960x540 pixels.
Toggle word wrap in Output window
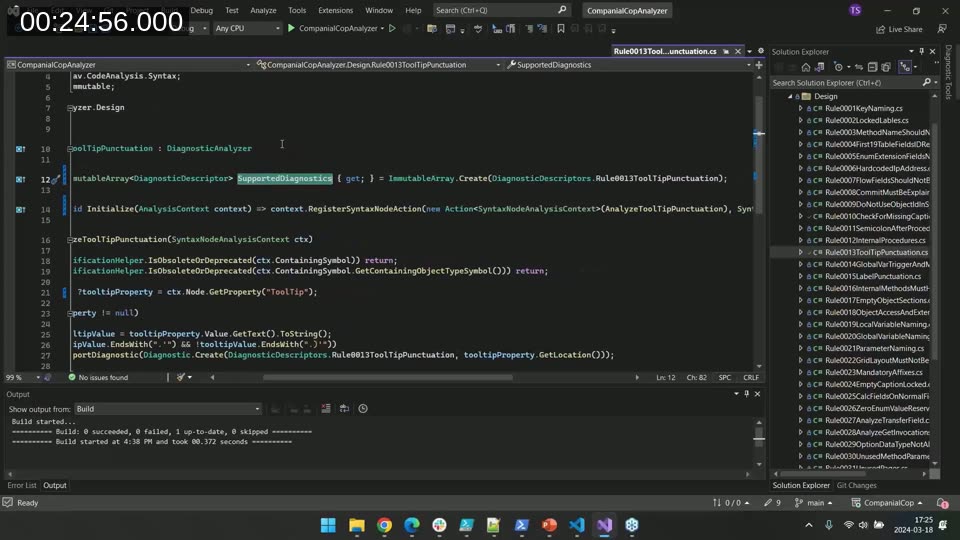(x=344, y=408)
